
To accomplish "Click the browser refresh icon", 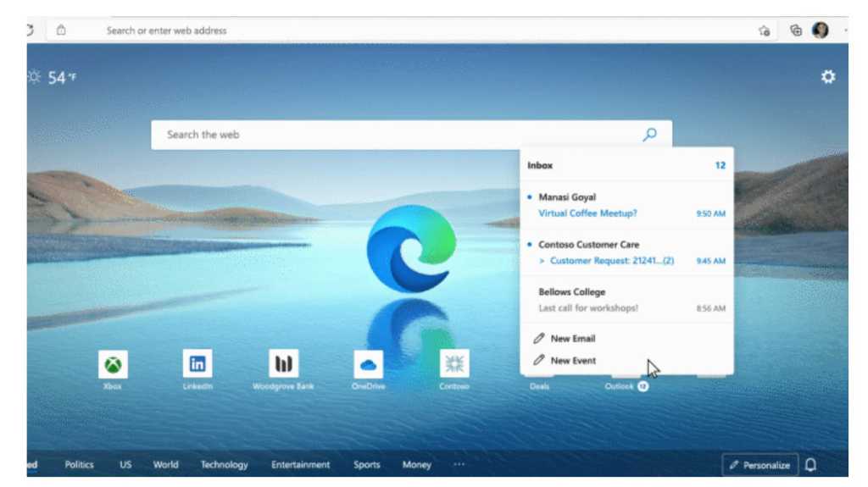I will [x=31, y=30].
